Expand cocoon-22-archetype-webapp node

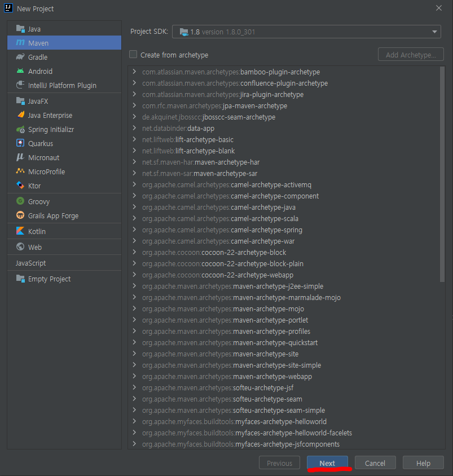[134, 275]
